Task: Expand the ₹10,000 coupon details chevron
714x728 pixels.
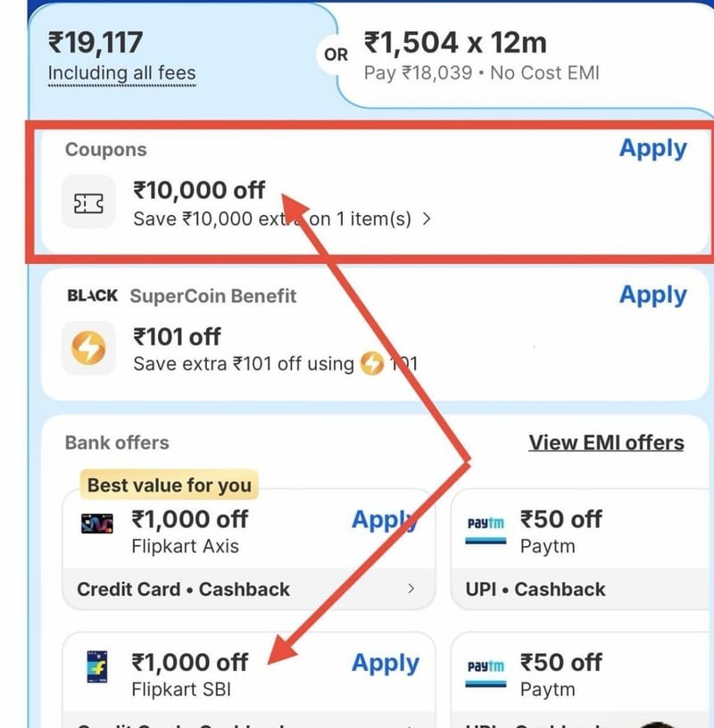Action: [x=427, y=219]
